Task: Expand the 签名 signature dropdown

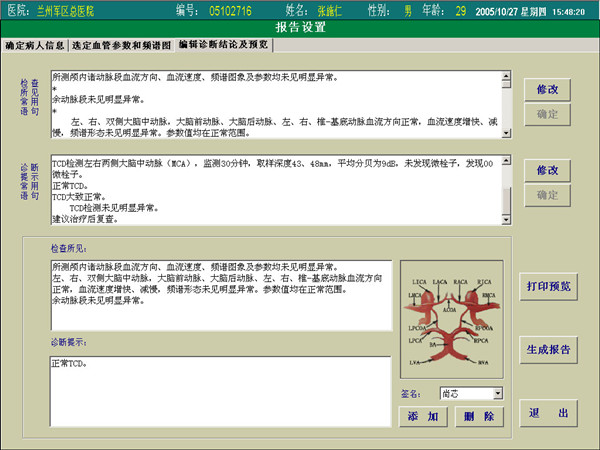Action: (498, 394)
